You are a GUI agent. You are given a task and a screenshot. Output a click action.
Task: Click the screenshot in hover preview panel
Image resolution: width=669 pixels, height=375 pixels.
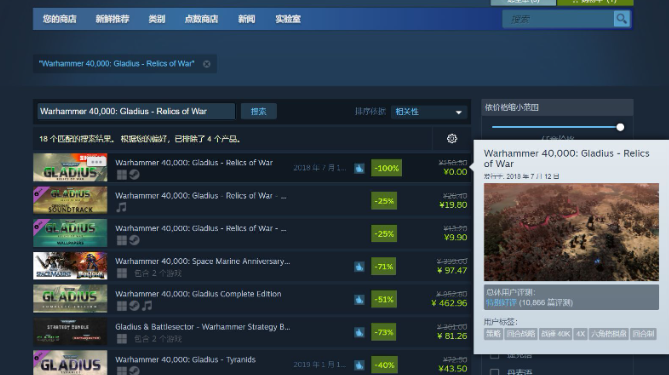click(x=571, y=232)
